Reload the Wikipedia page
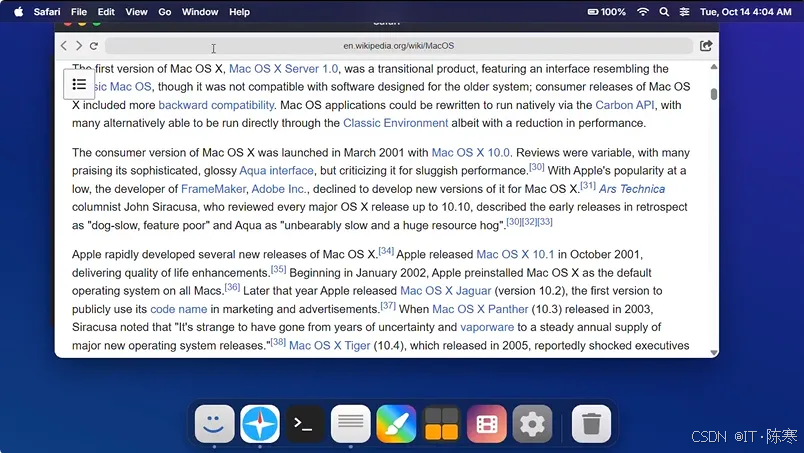804x453 pixels. 94,46
